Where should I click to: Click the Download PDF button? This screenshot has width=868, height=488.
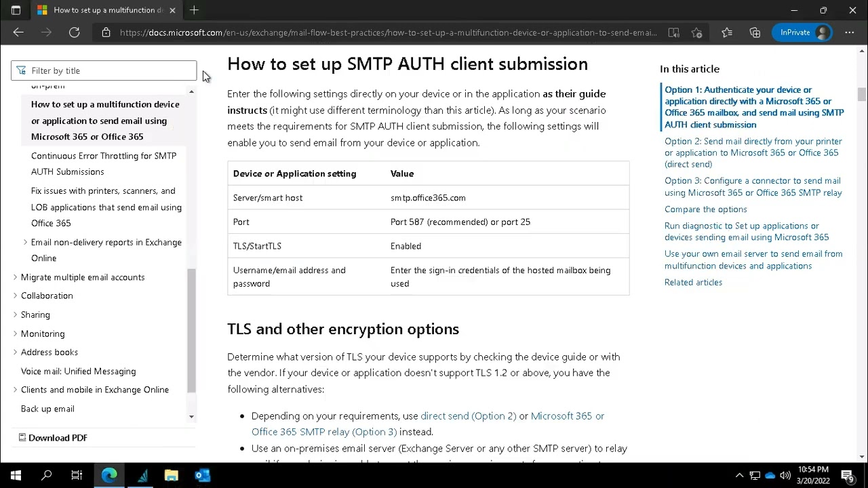pyautogui.click(x=53, y=438)
